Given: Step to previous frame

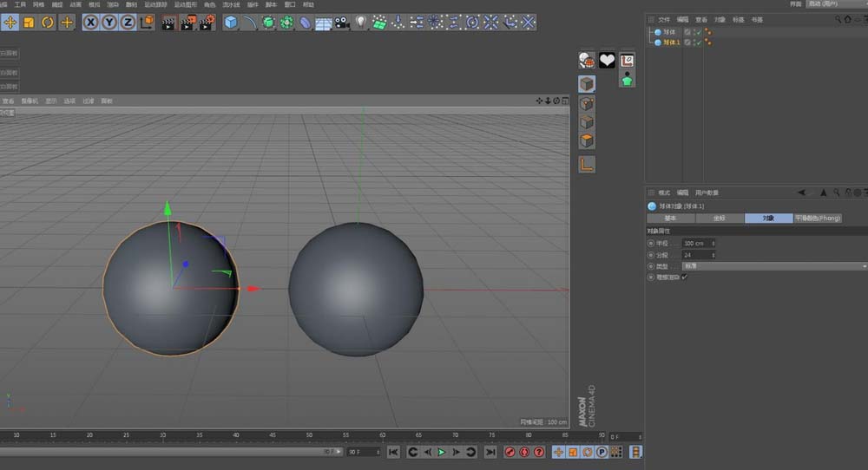Looking at the screenshot, I should point(427,453).
